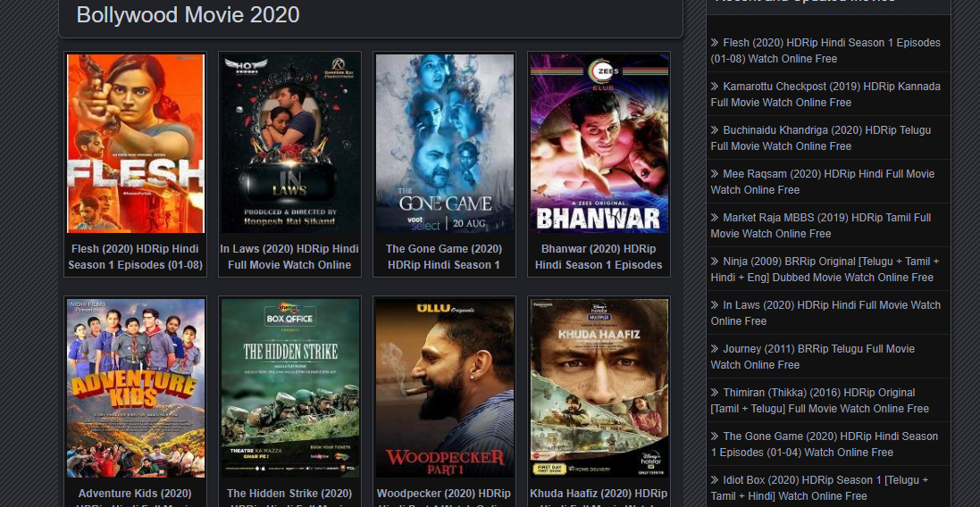Open the Khuda Haafiz poster thumbnail

599,388
